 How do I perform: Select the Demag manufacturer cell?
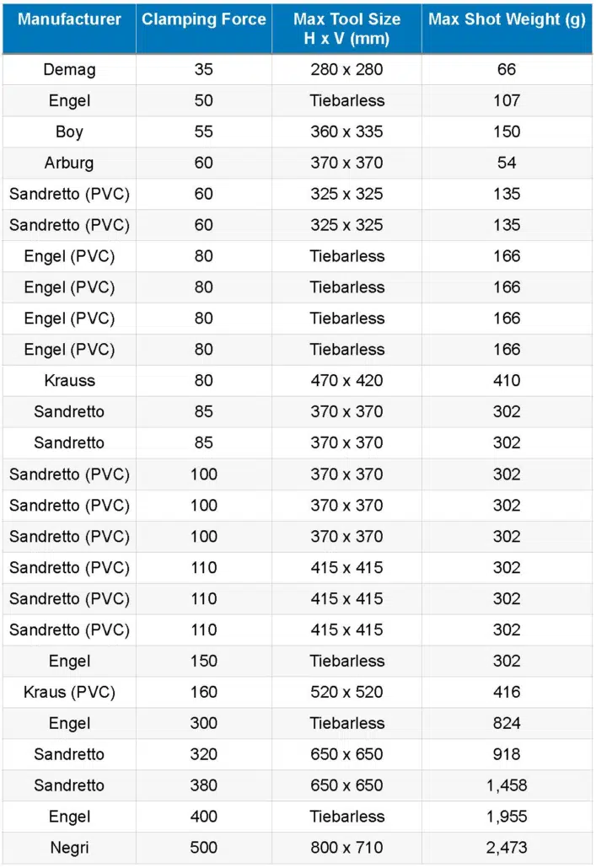pyautogui.click(x=69, y=70)
